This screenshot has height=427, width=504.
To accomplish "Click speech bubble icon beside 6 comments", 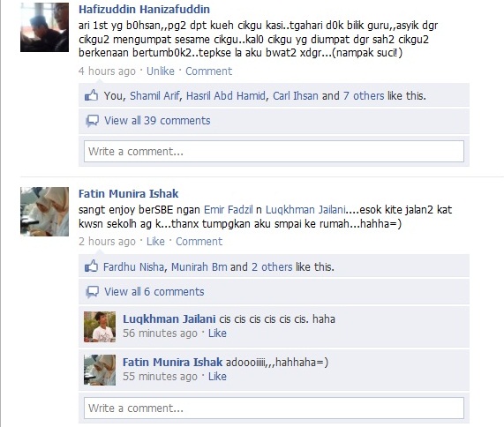I will (92, 292).
